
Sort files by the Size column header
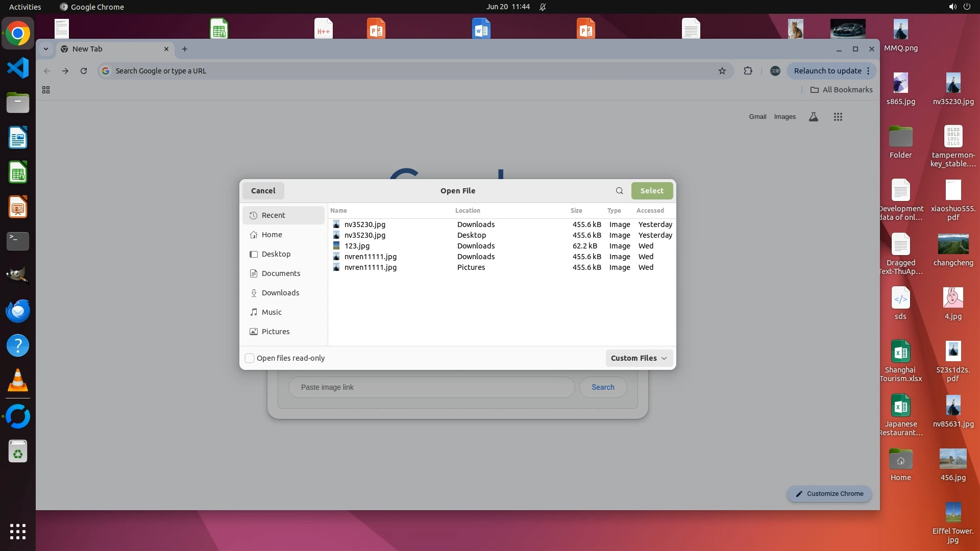(x=576, y=210)
